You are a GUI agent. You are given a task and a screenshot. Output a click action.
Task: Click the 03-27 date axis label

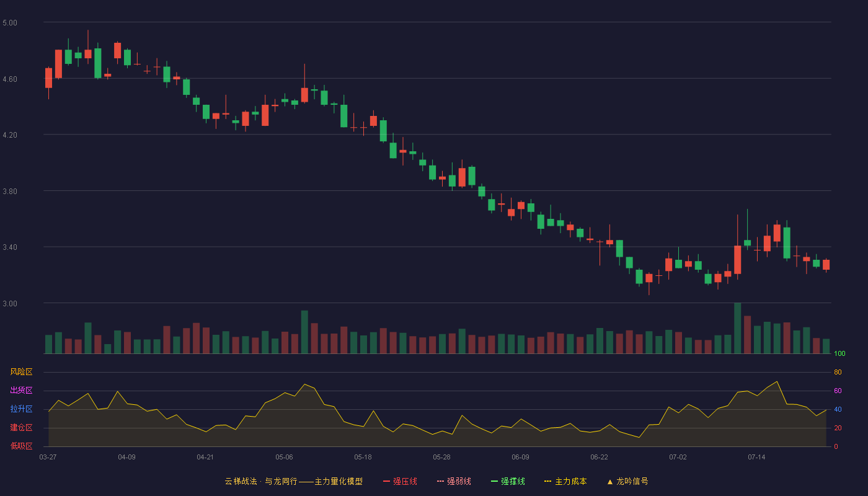(48, 457)
